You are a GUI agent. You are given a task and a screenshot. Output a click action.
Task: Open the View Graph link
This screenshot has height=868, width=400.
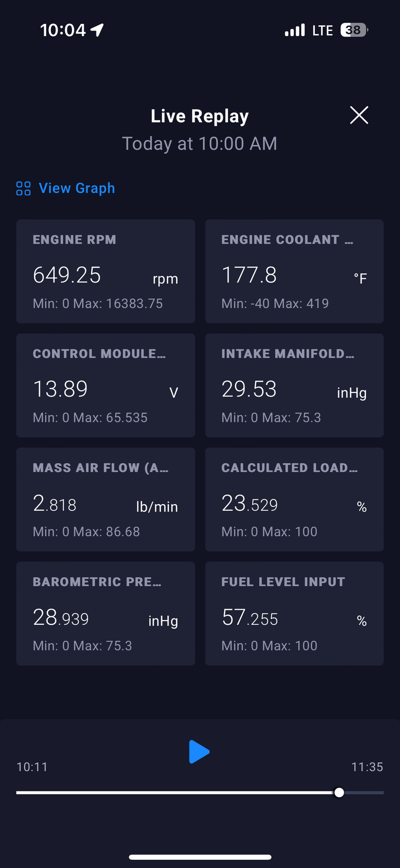pos(77,188)
